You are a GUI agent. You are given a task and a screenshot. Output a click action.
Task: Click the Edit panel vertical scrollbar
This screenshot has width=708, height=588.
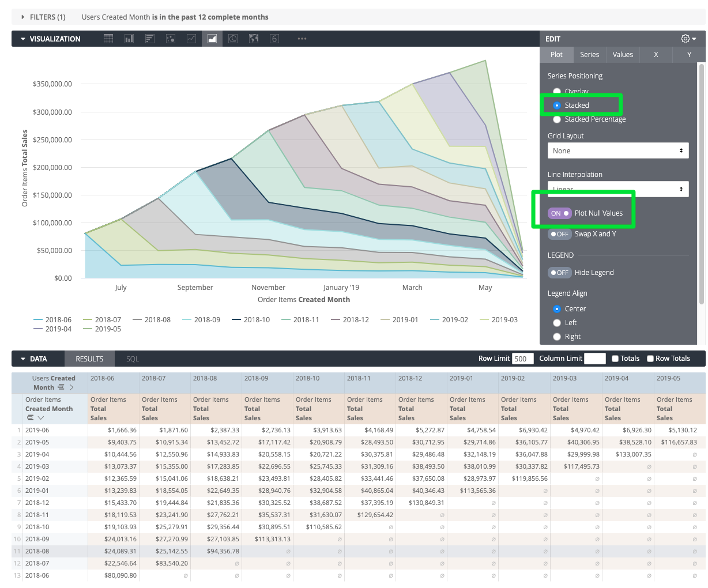(x=702, y=184)
